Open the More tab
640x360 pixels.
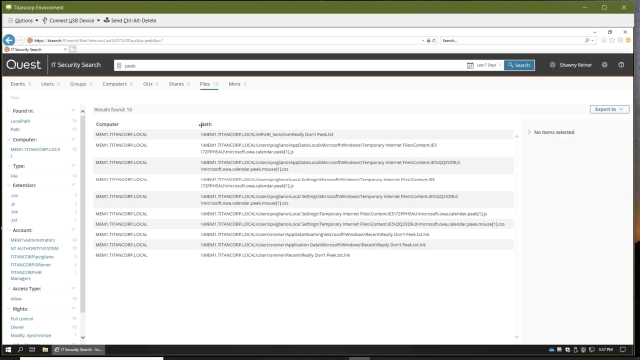pyautogui.click(x=237, y=84)
